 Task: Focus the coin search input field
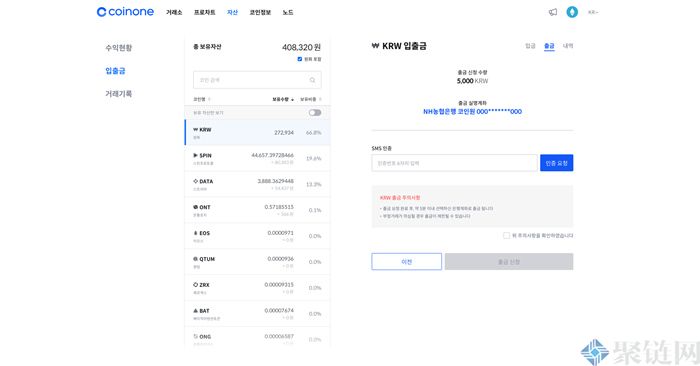(257, 80)
